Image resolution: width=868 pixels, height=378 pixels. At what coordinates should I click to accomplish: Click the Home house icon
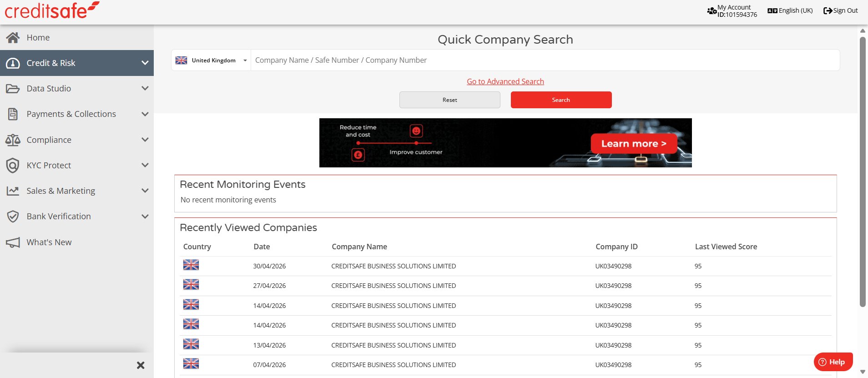[13, 37]
